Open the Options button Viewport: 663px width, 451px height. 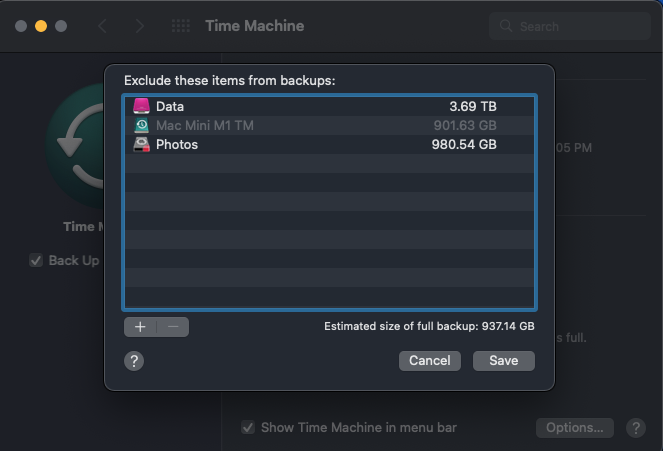coord(575,428)
